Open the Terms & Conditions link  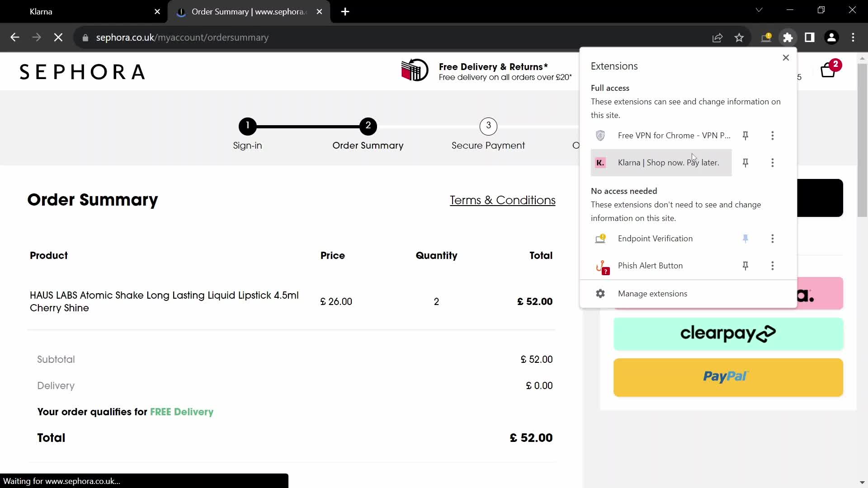[502, 200]
